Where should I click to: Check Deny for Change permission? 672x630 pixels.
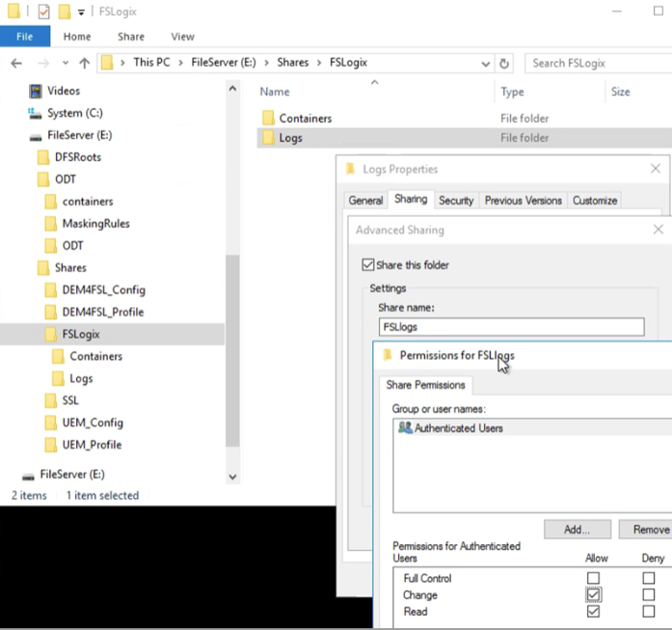(648, 595)
